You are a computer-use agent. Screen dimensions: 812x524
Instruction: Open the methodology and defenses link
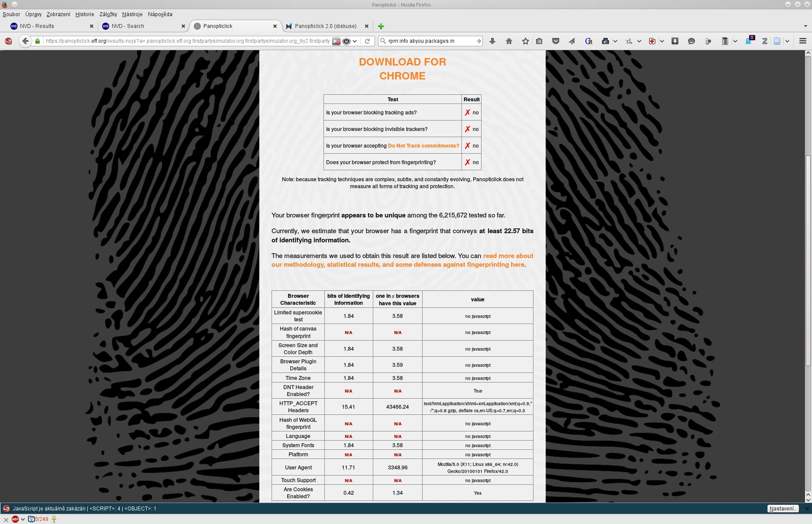tap(403, 260)
